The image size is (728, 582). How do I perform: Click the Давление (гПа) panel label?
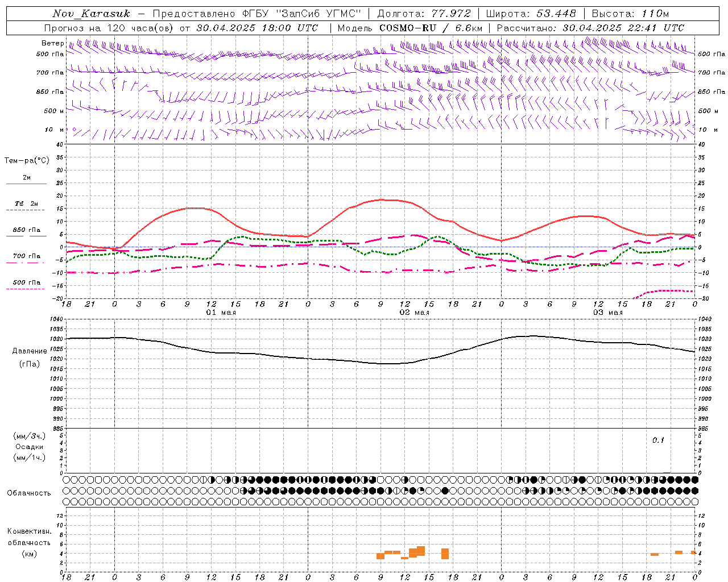(26, 357)
